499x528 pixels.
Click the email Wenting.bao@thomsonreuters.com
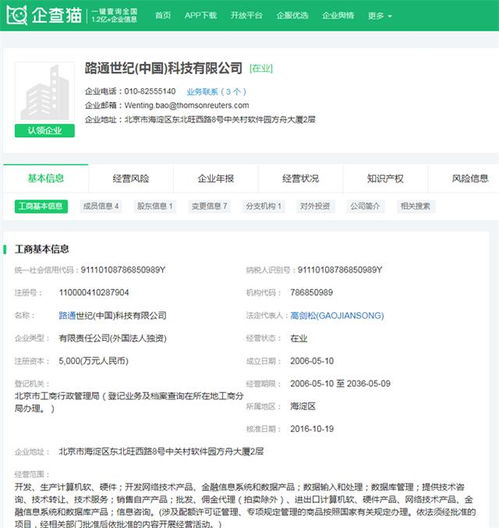[187, 105]
